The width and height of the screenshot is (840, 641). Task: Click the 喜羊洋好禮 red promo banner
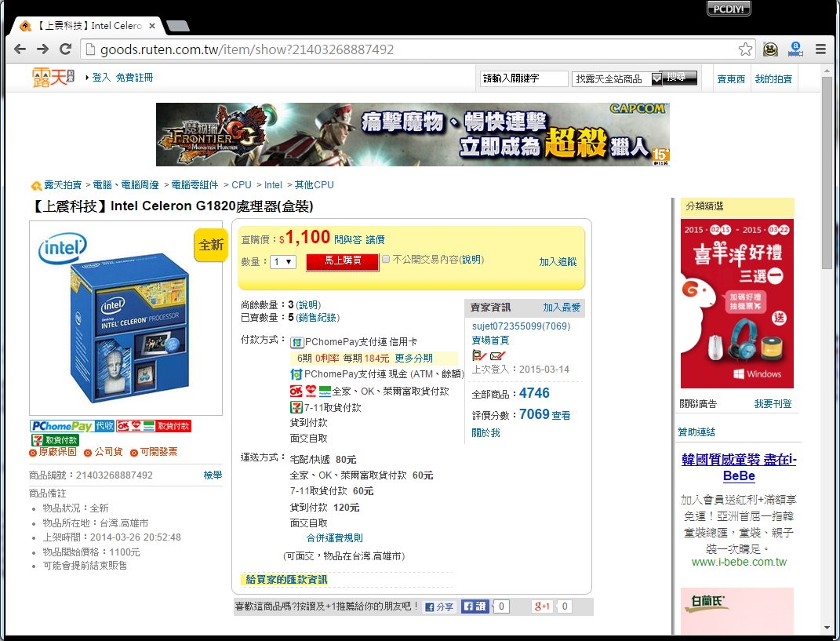(737, 304)
